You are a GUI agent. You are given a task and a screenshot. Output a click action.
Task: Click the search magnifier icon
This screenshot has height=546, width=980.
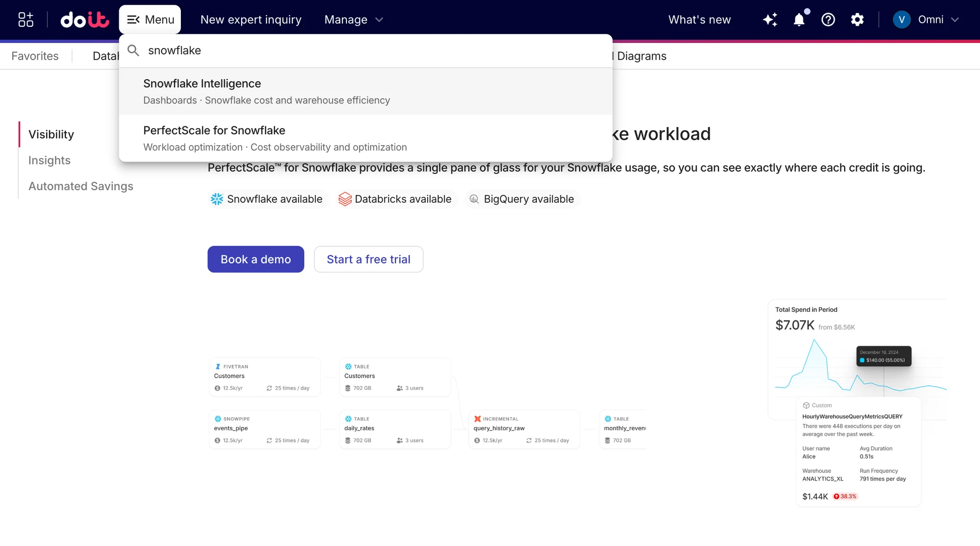[x=134, y=50]
